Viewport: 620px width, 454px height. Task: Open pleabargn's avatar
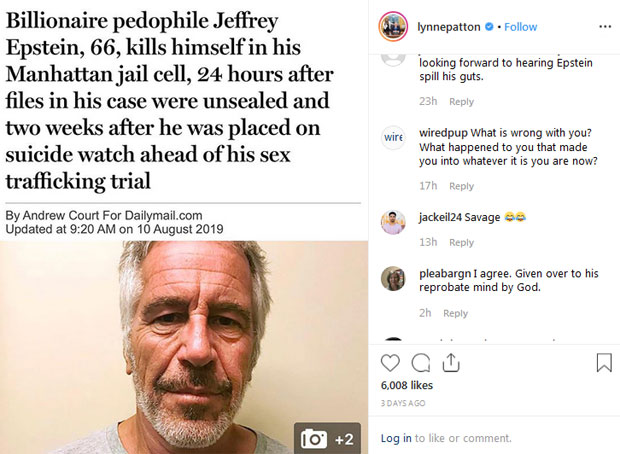(393, 279)
